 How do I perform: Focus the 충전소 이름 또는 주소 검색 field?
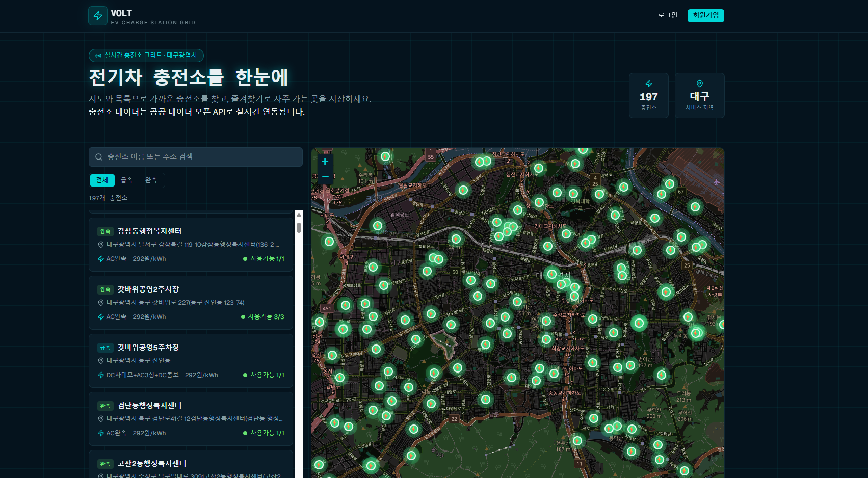click(196, 157)
